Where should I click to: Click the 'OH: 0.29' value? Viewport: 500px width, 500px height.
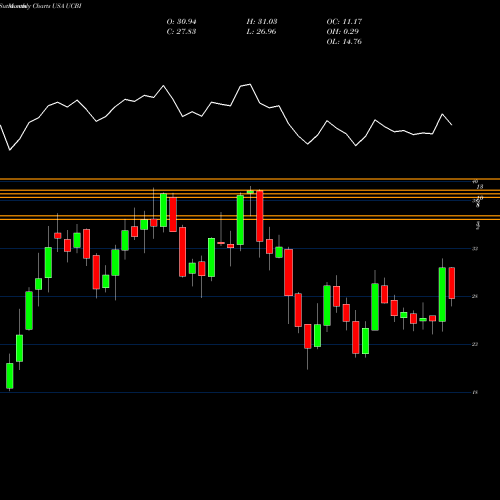click(x=342, y=32)
